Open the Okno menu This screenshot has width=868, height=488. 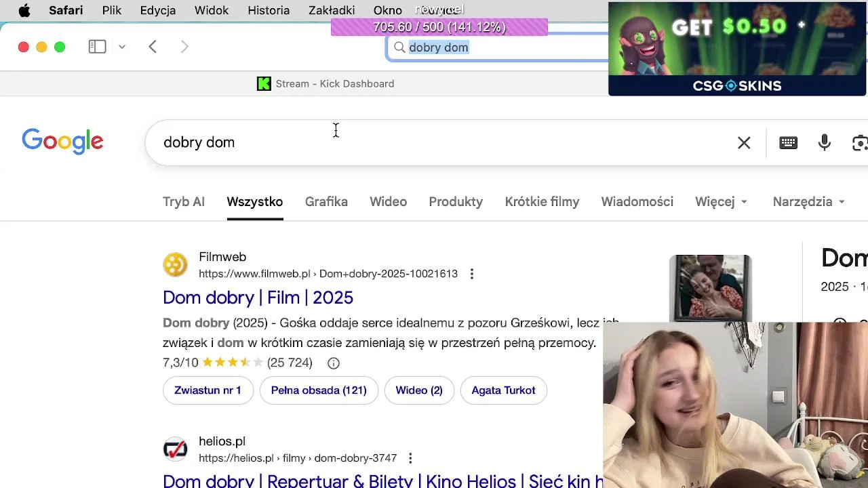coord(388,10)
